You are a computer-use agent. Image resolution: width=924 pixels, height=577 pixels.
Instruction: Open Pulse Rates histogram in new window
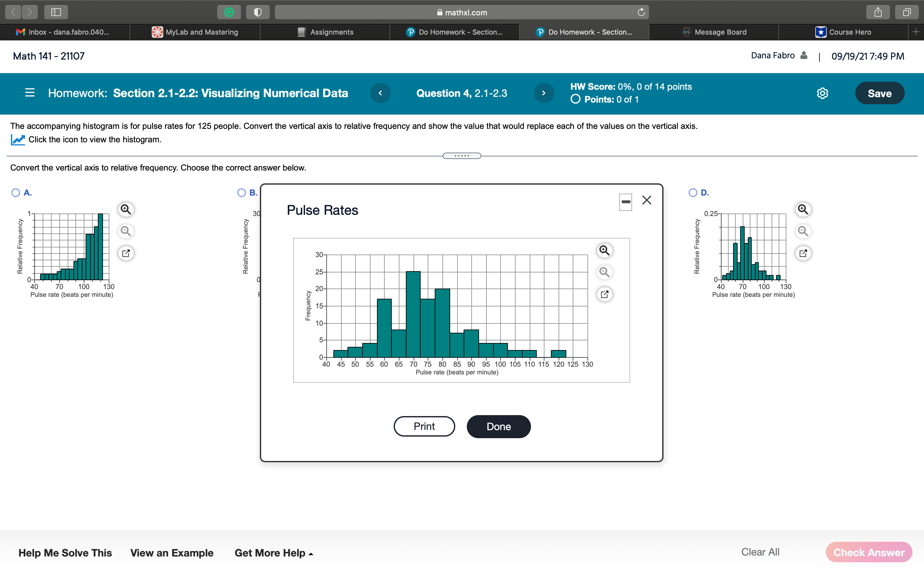click(x=604, y=294)
